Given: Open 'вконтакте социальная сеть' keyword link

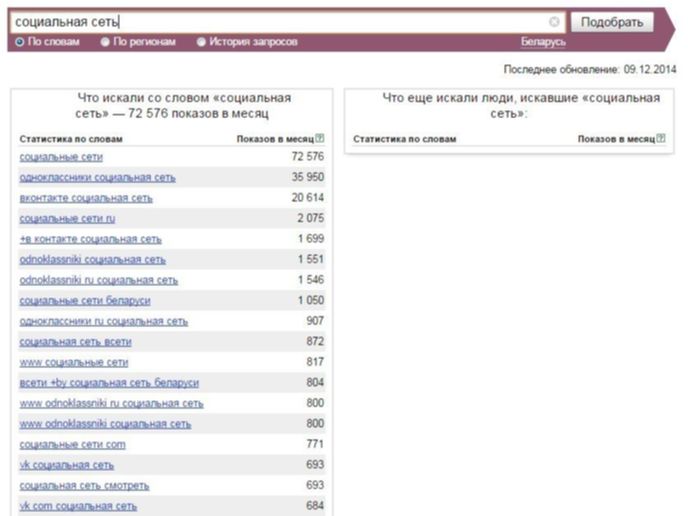Looking at the screenshot, I should coord(86,198).
